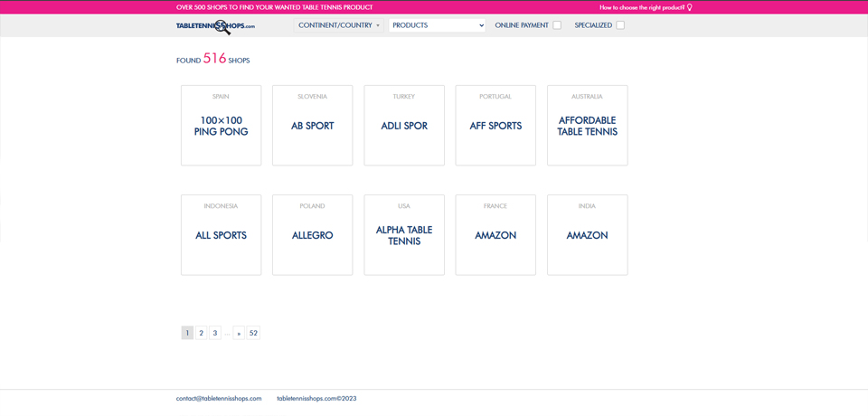Enable the Online Payment checkbox

click(557, 25)
